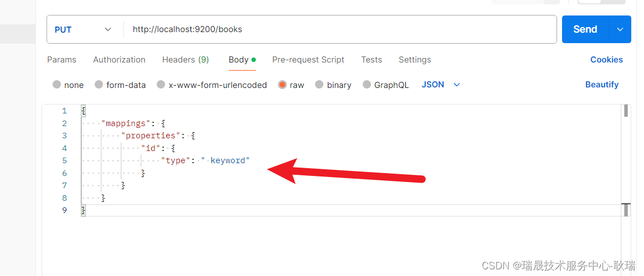Open the Tests tab

[372, 60]
